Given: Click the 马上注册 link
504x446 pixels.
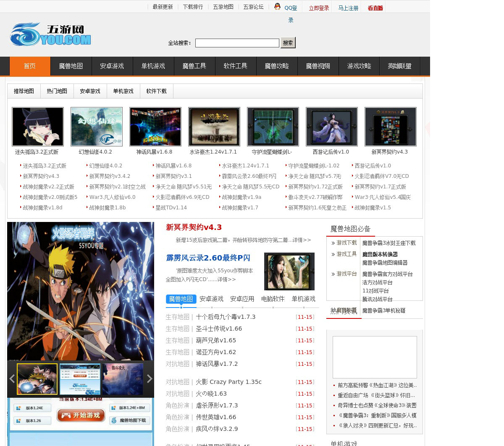Looking at the screenshot, I should [x=349, y=8].
